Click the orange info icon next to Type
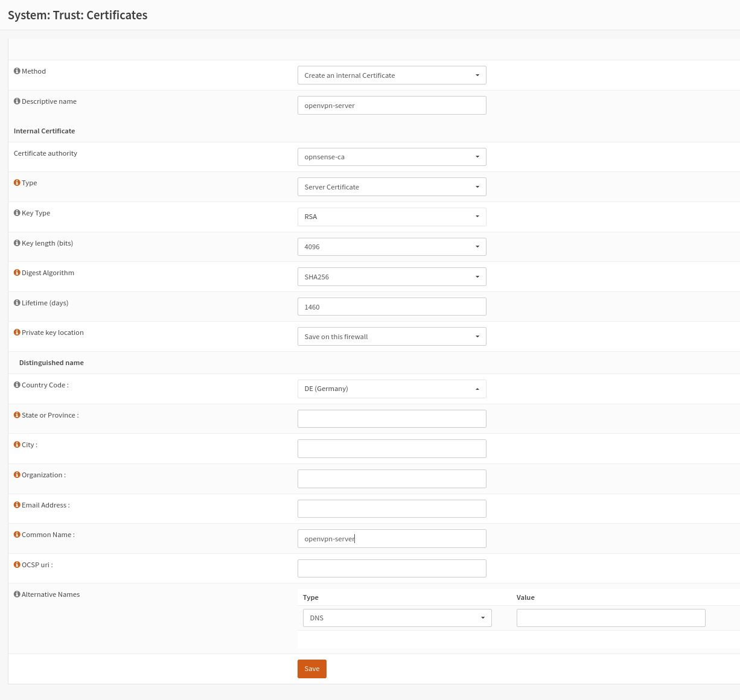 pyautogui.click(x=17, y=183)
